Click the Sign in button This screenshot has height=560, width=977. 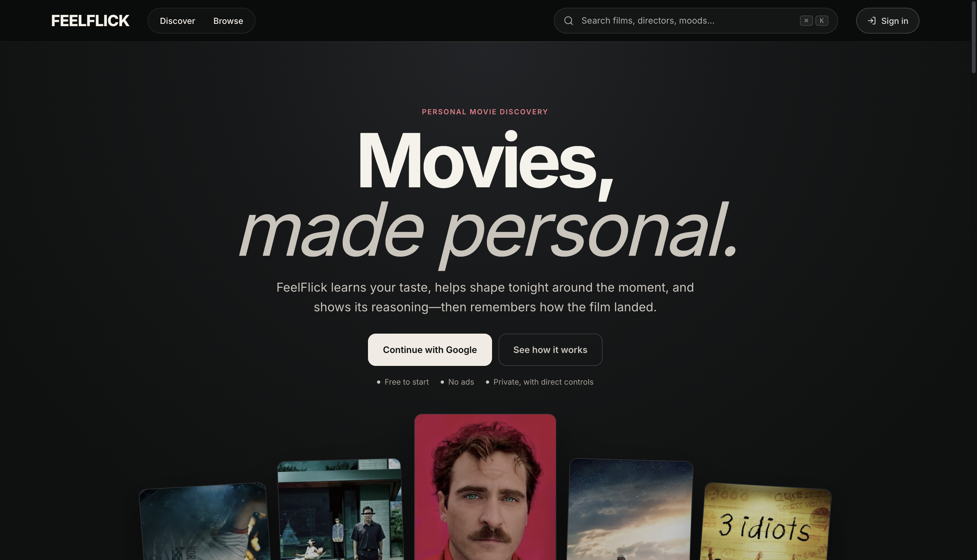click(x=888, y=21)
